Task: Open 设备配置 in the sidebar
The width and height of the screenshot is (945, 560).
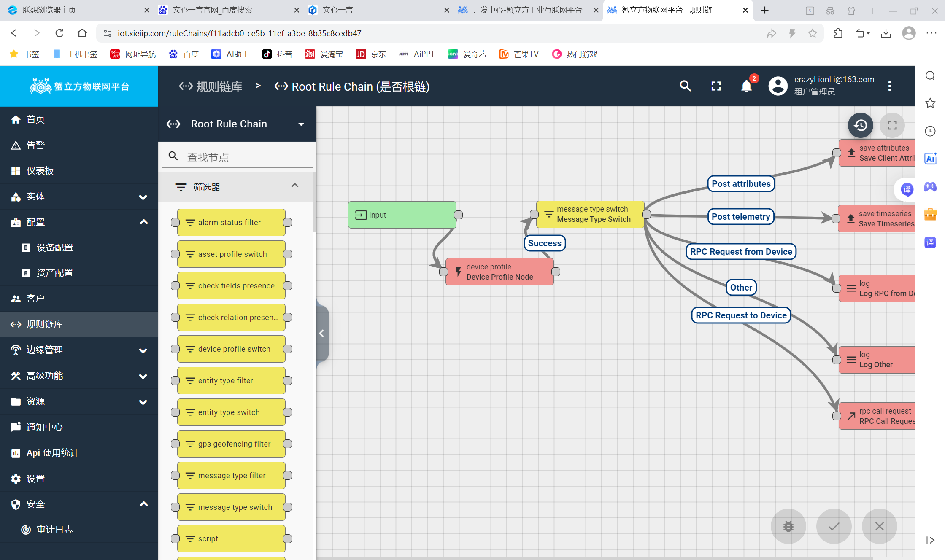Action: pos(79,248)
